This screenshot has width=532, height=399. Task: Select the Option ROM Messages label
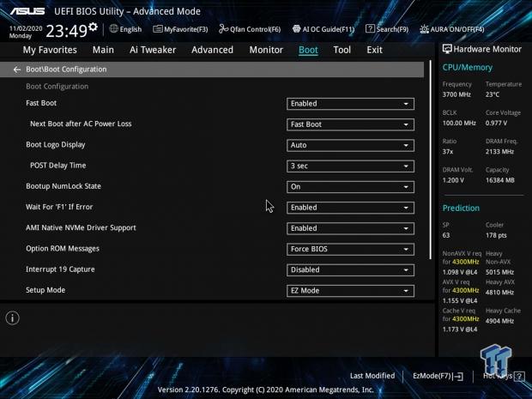pyautogui.click(x=63, y=249)
